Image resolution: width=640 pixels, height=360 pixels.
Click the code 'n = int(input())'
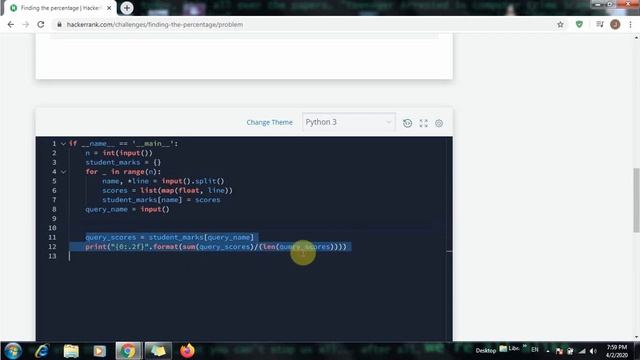click(x=119, y=153)
